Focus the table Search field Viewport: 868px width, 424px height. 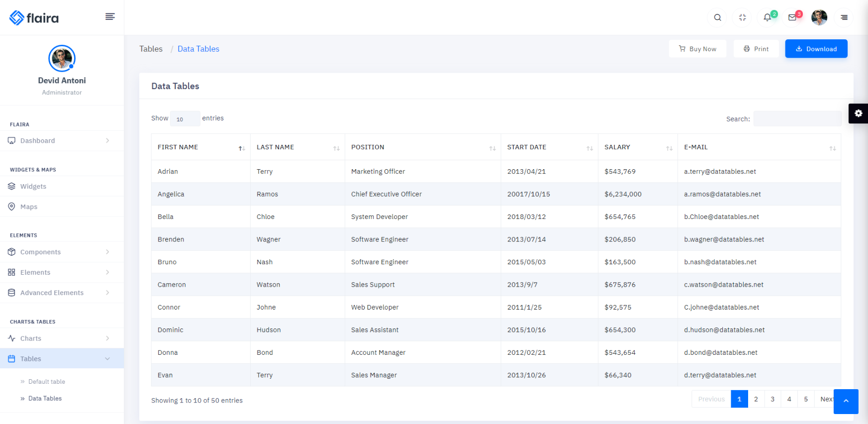pos(797,118)
